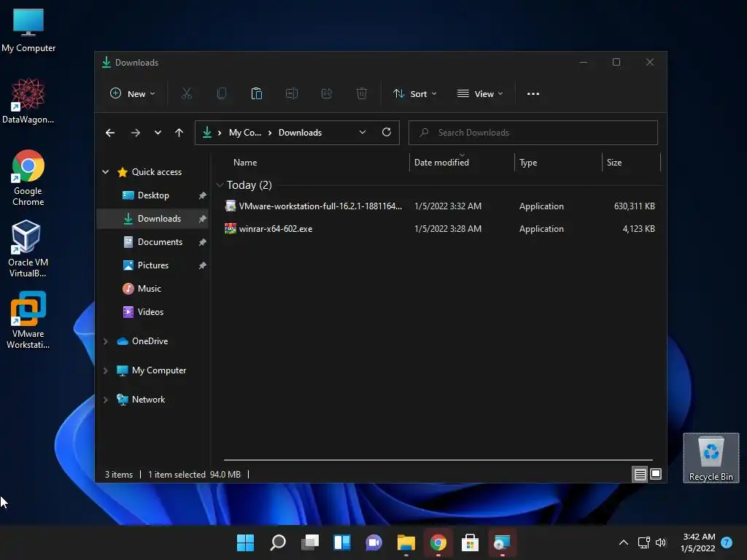Screen dimensions: 747x560
Task: Refresh the Downloads folder
Action: click(387, 133)
